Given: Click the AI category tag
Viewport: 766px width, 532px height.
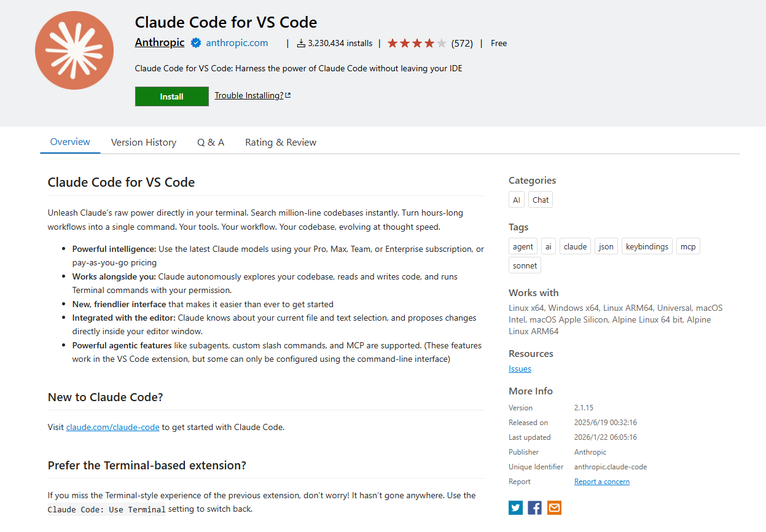Looking at the screenshot, I should pyautogui.click(x=517, y=200).
